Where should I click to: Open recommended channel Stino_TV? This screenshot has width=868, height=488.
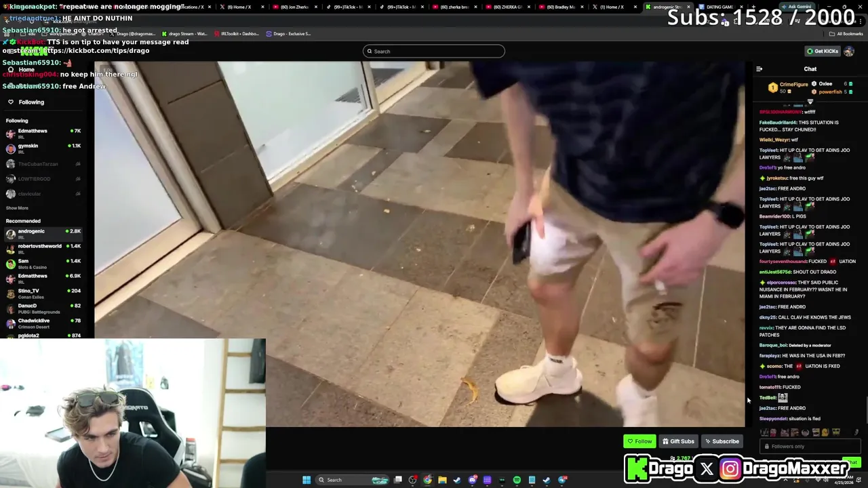tap(43, 293)
